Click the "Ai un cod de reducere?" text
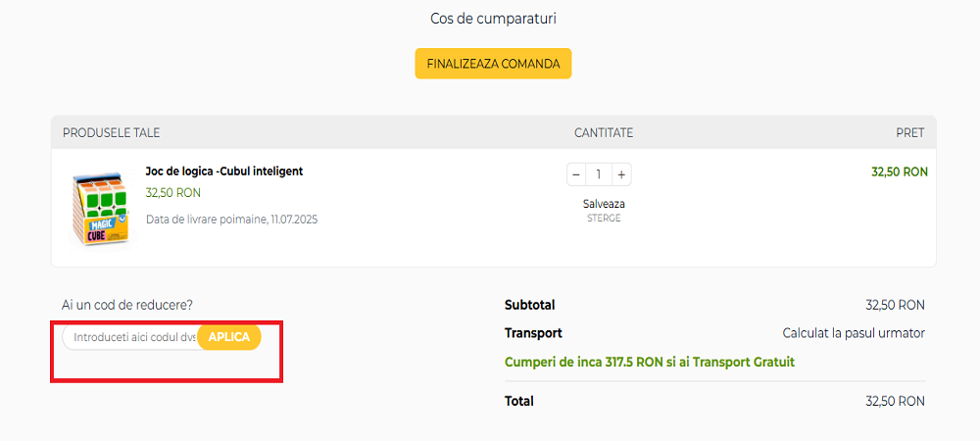The image size is (980, 441). click(x=133, y=305)
